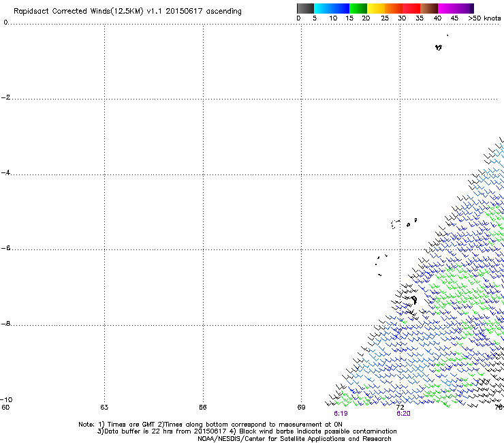Click the '-8' latitude axis label
This screenshot has height=443, width=504.
click(x=5, y=324)
